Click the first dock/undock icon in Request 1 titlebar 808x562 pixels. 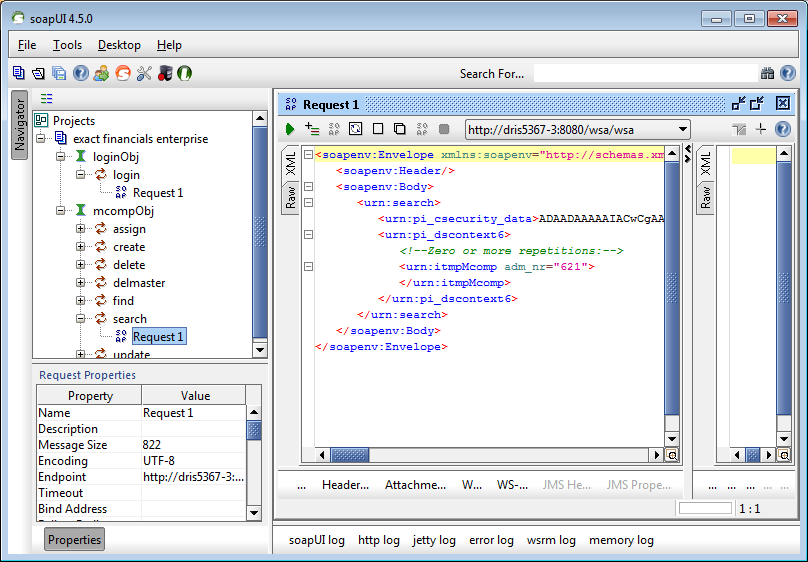click(738, 104)
